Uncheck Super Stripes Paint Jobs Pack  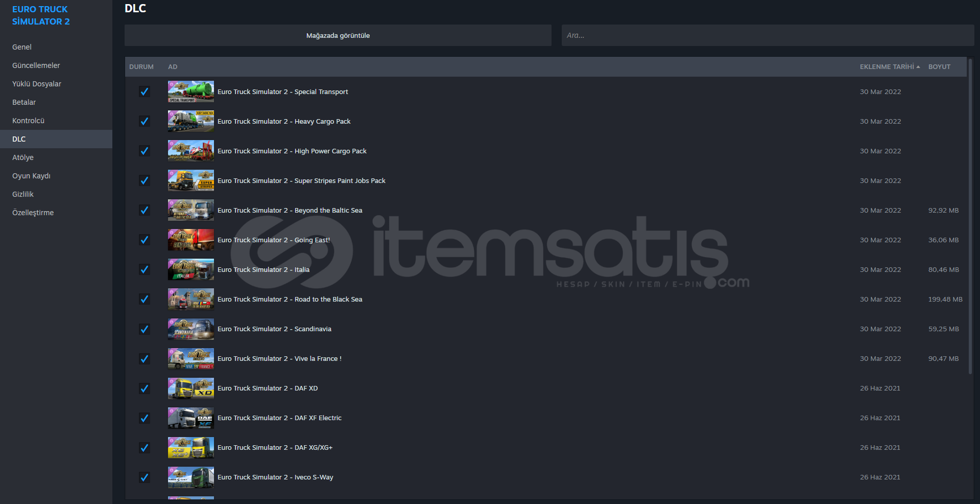tap(145, 180)
